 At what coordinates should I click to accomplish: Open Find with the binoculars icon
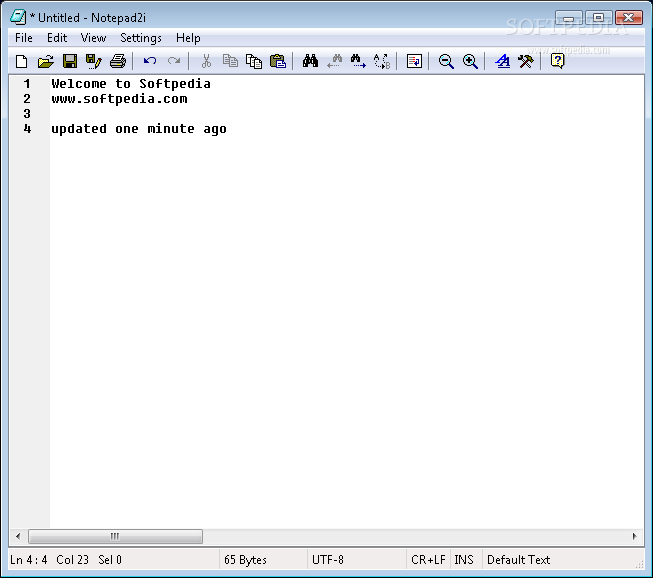310,62
